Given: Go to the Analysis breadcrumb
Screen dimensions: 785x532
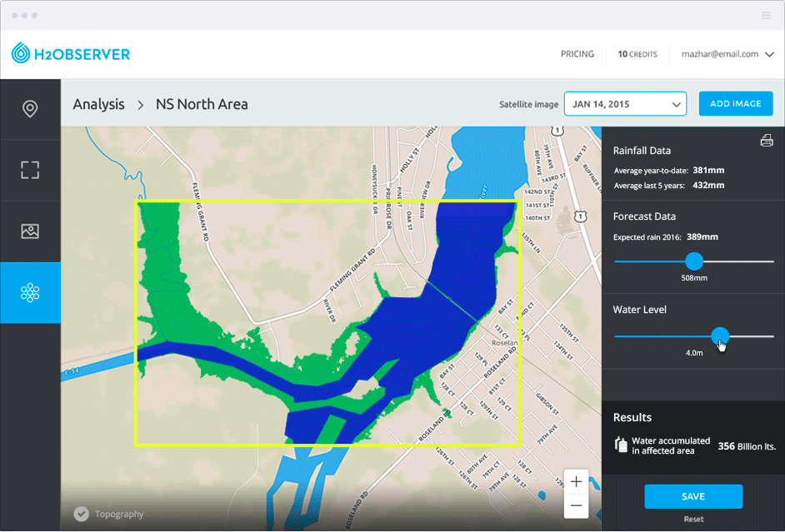Looking at the screenshot, I should (x=98, y=104).
